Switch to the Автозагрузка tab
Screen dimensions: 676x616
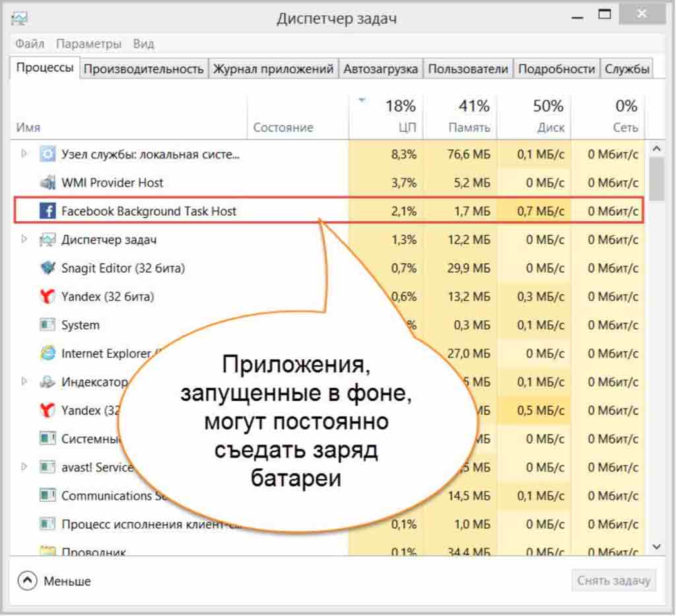tap(380, 69)
